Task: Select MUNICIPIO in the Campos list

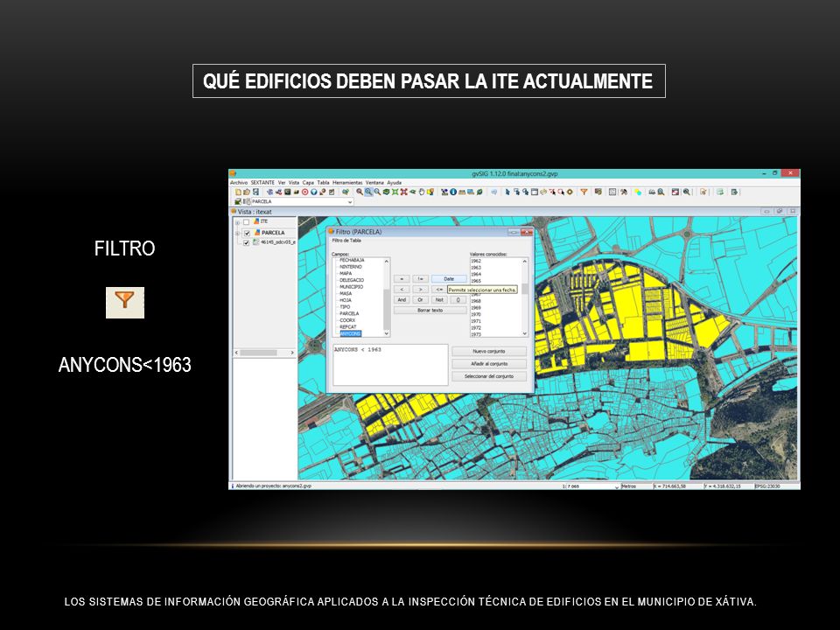Action: [352, 287]
